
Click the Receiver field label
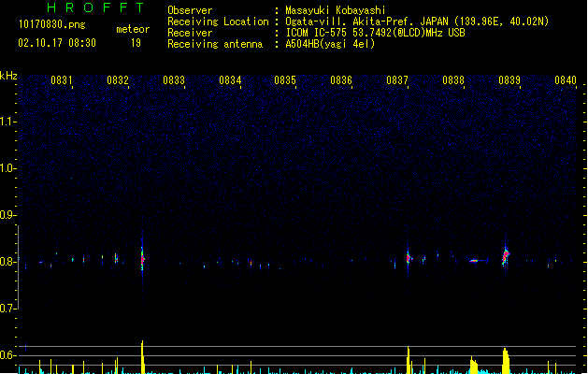click(x=190, y=33)
